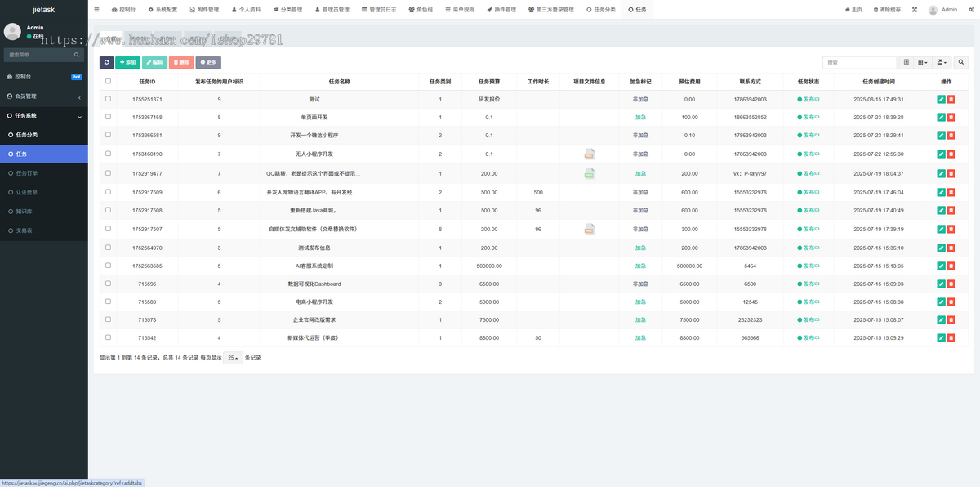Tick the checkbox for task 1752917509
The height and width of the screenshot is (487, 980).
pyautogui.click(x=108, y=192)
